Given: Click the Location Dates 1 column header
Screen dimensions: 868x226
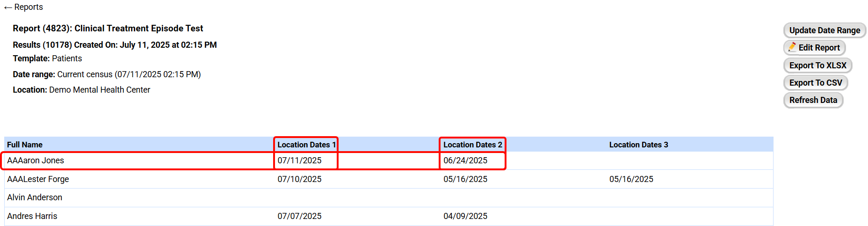Looking at the screenshot, I should [x=306, y=145].
